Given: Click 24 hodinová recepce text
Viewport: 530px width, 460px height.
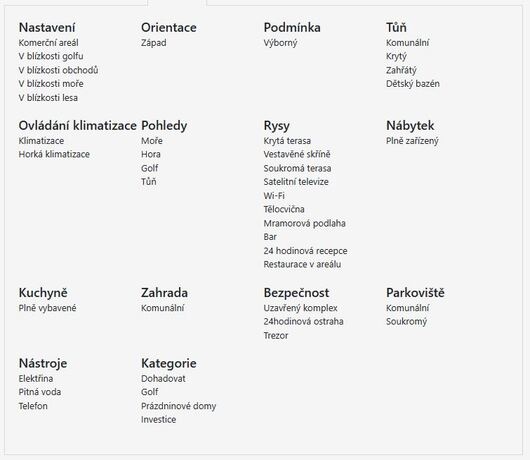Looking at the screenshot, I should 305,251.
